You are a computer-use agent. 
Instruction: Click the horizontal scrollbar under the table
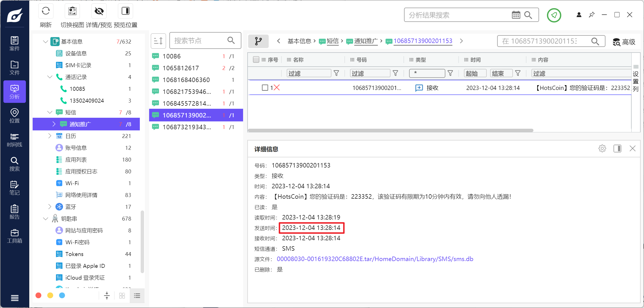click(x=391, y=130)
